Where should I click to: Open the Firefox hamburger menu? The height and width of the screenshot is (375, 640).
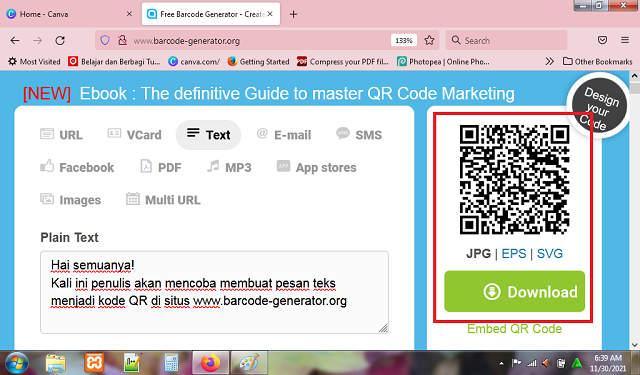(x=625, y=40)
